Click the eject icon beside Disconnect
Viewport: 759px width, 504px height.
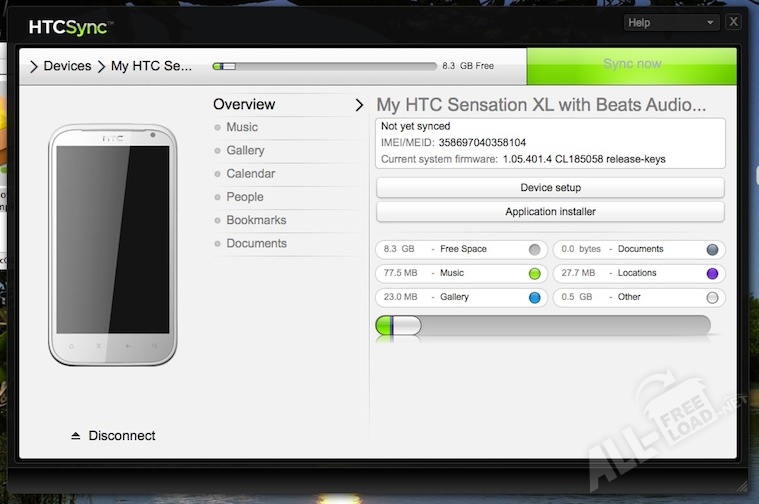click(x=75, y=436)
